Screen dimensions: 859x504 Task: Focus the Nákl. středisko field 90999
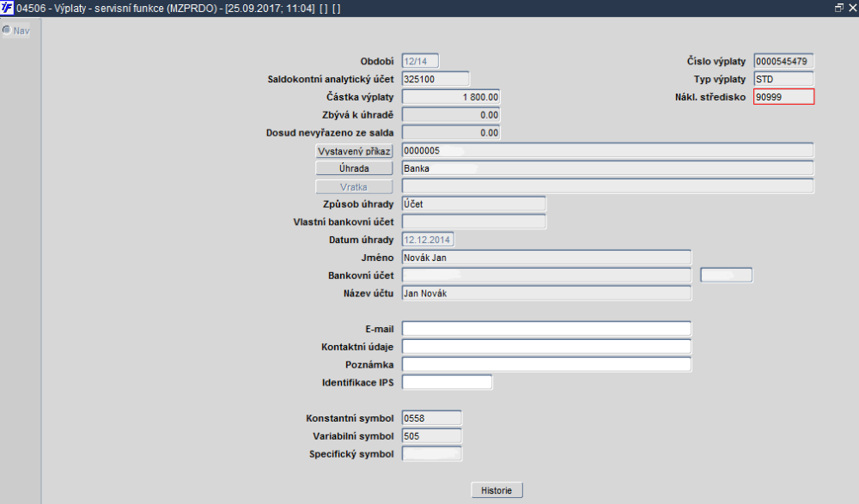coord(784,97)
